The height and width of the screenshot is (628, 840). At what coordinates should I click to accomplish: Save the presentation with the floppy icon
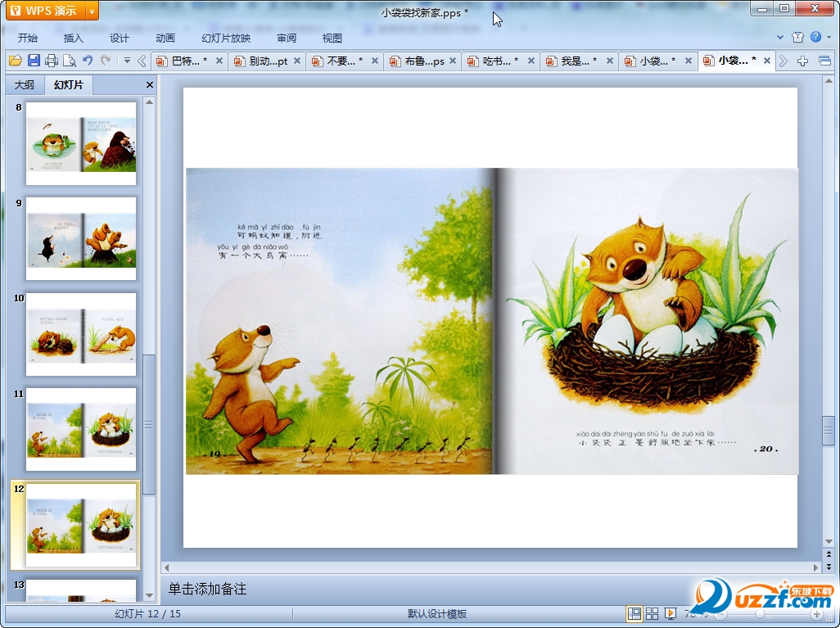tap(34, 61)
